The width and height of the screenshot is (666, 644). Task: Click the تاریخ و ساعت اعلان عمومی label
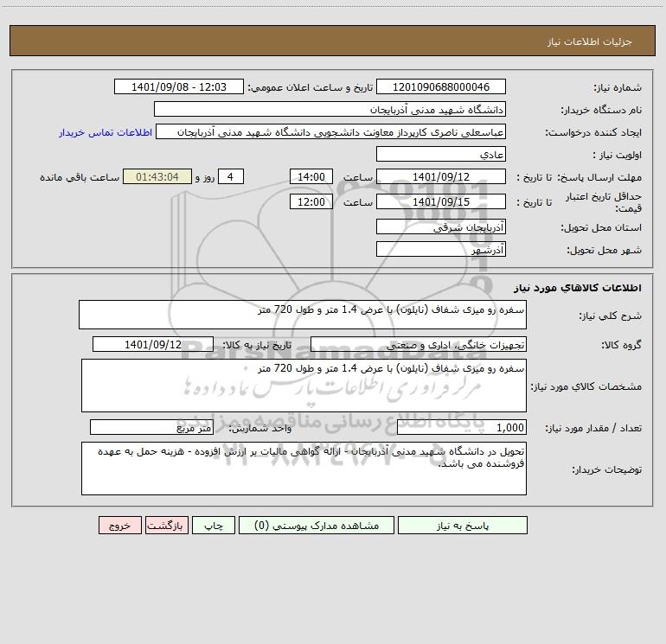click(x=310, y=87)
